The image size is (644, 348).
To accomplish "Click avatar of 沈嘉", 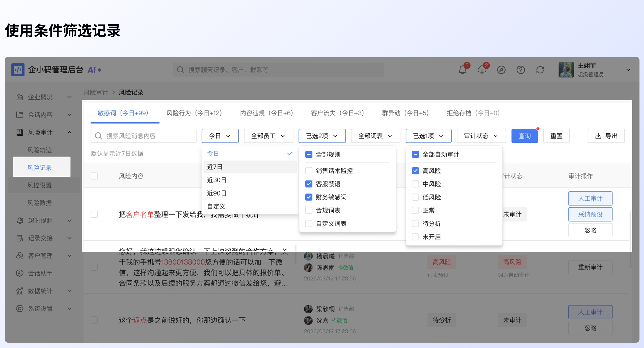I will (x=308, y=321).
